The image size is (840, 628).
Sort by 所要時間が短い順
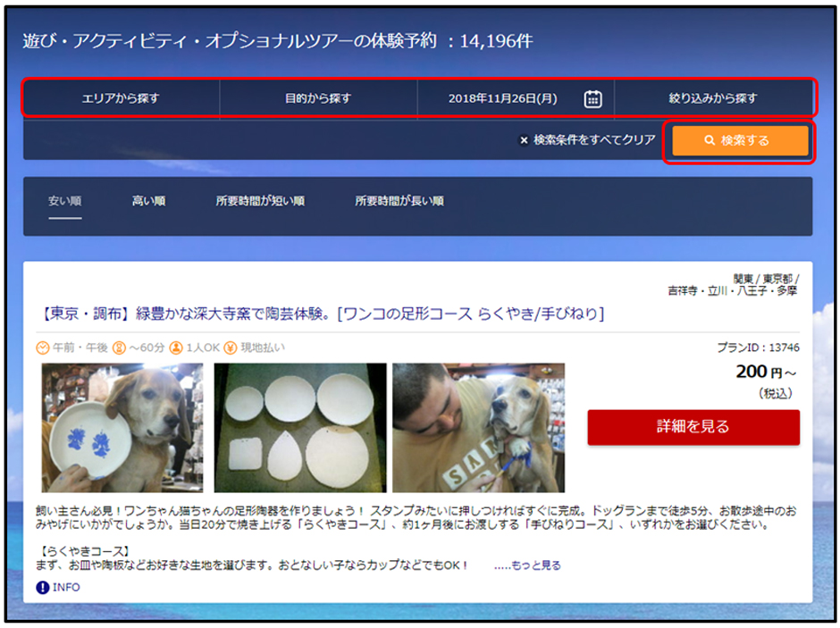(x=260, y=201)
